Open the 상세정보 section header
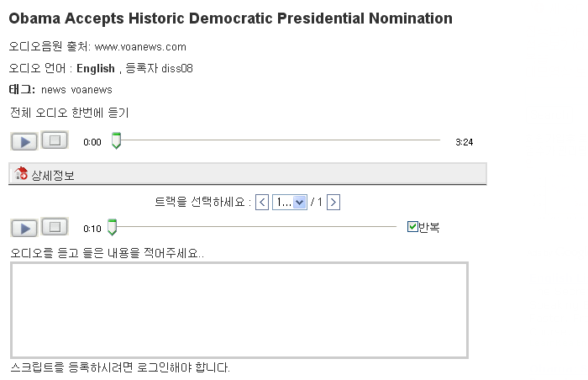Screen dimensions: 588x380 pos(248,174)
